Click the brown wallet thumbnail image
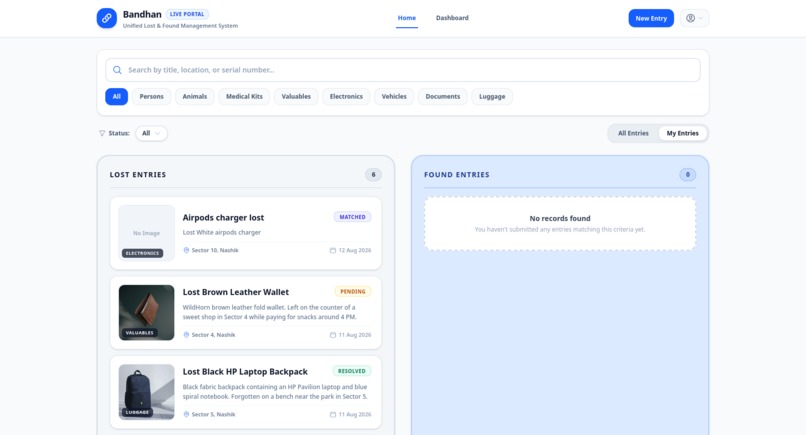The width and height of the screenshot is (806, 435). [x=146, y=313]
